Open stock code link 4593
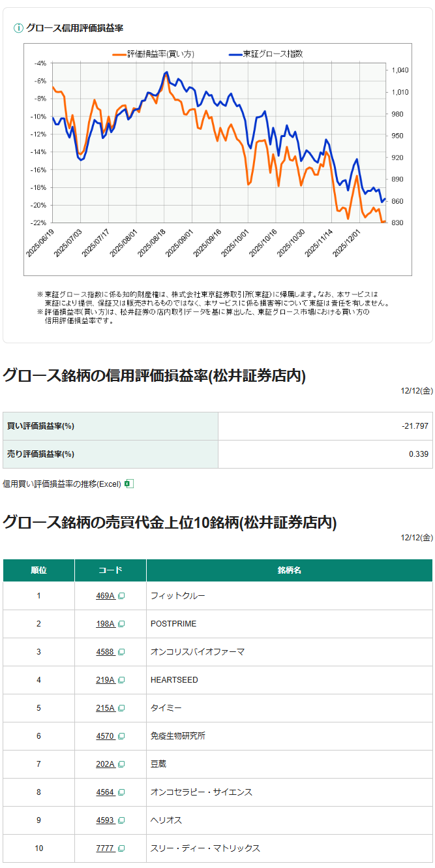The image size is (435, 868). [x=105, y=820]
